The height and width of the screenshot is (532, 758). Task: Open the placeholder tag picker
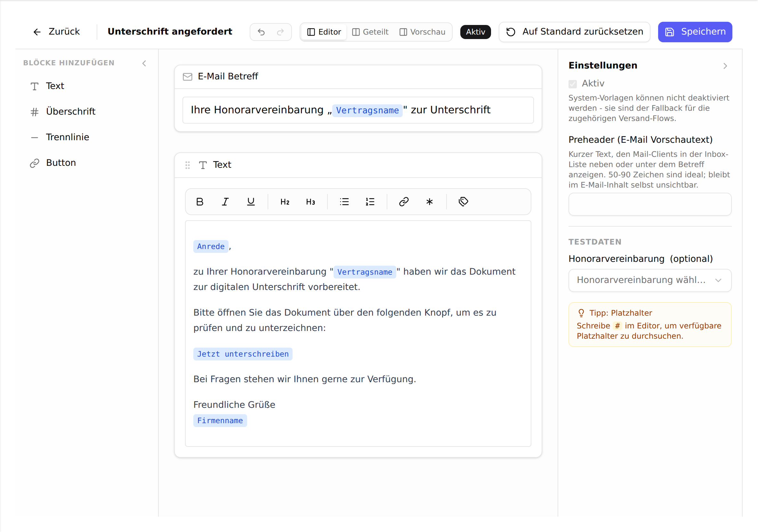click(x=463, y=202)
